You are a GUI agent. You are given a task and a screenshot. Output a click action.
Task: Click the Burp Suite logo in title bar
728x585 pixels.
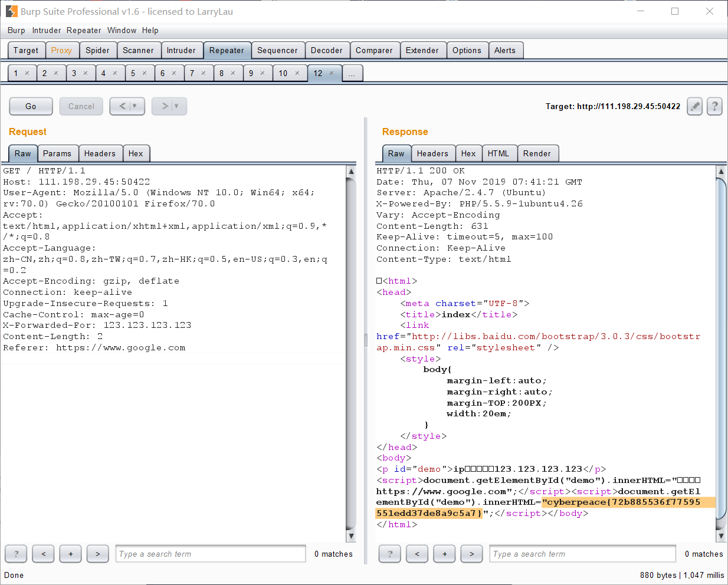(x=11, y=11)
